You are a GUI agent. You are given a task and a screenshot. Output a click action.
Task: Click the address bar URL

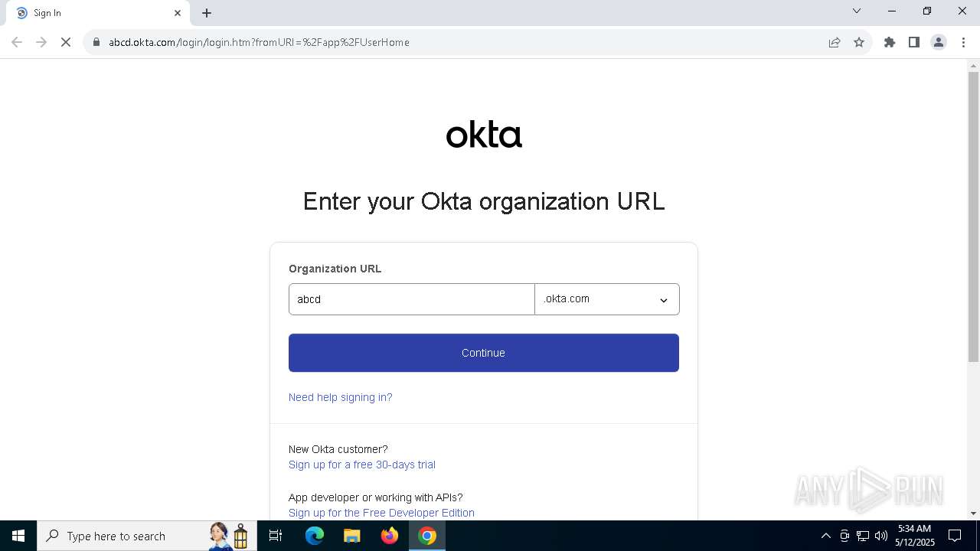point(259,42)
